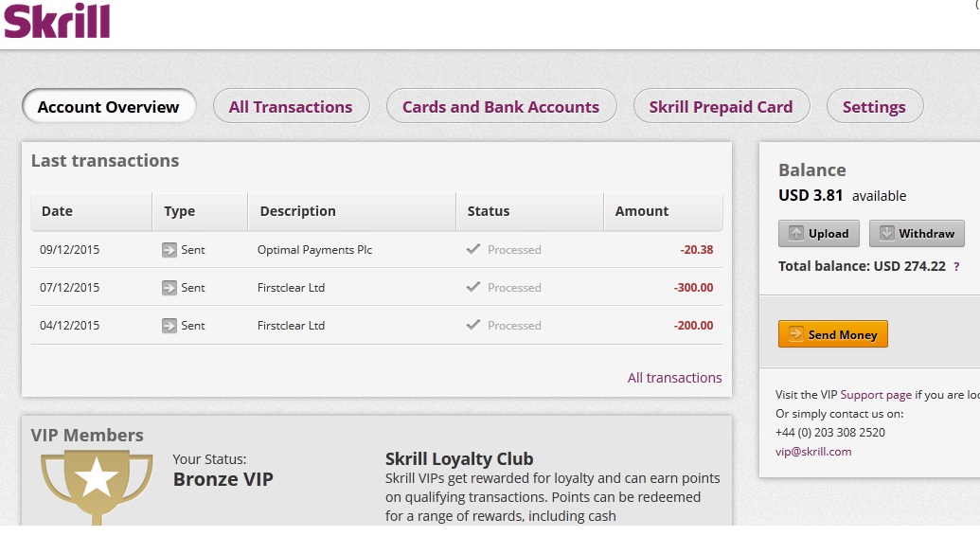Click Processed checkmark on the -300.00 transaction
980x536 pixels.
(x=473, y=288)
